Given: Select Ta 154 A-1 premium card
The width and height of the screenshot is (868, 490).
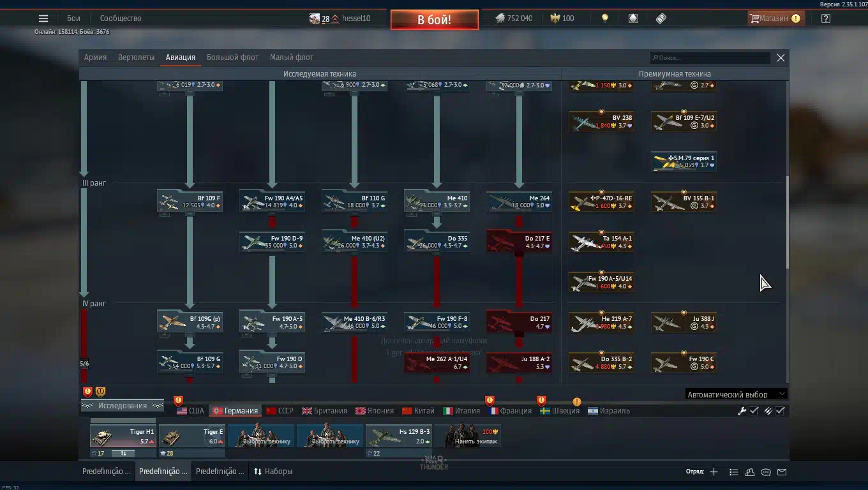Looking at the screenshot, I should pyautogui.click(x=601, y=242).
